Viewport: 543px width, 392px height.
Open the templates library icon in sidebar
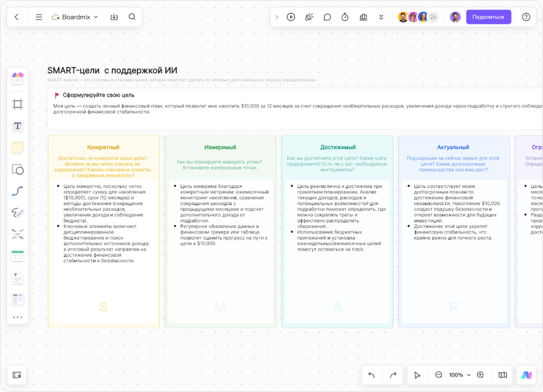click(x=18, y=78)
